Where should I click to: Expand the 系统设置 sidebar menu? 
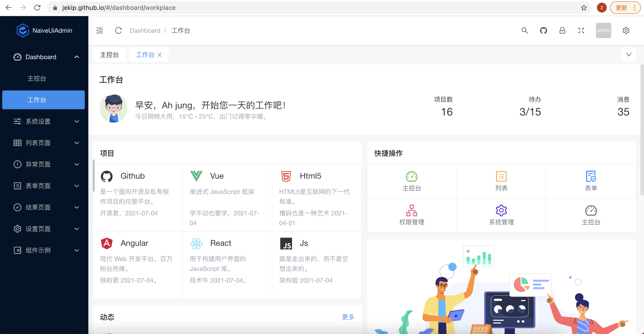click(x=44, y=121)
